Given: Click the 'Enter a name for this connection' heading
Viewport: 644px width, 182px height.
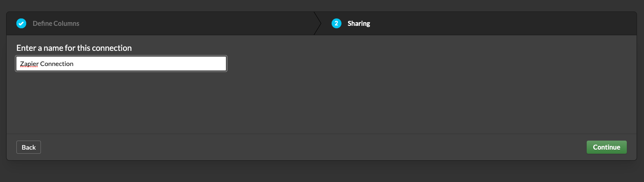Looking at the screenshot, I should click(74, 48).
